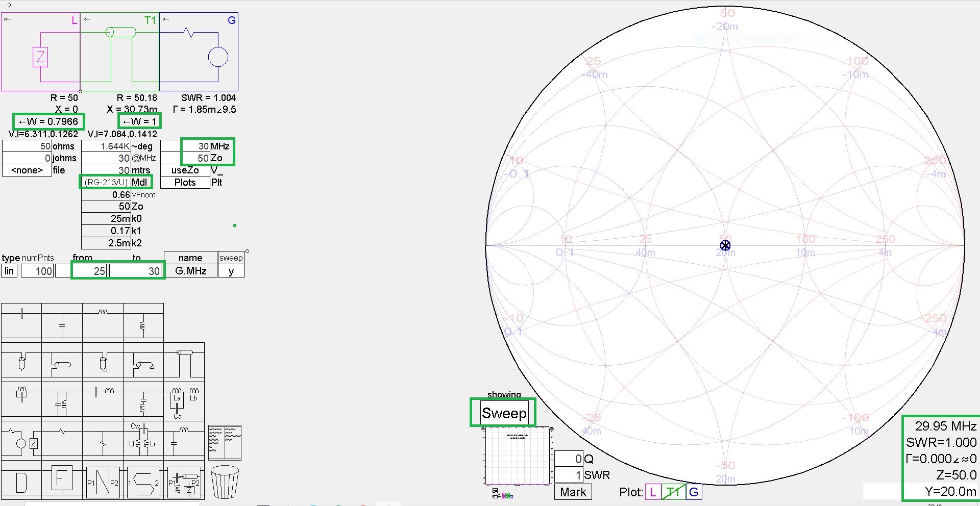Select the shunt resistor component
This screenshot has height=506, width=980.
click(103, 440)
